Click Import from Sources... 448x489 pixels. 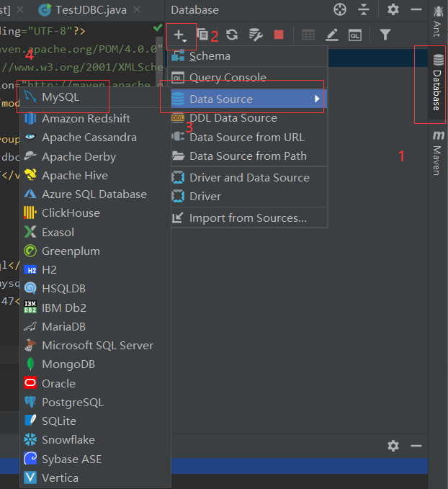point(249,218)
